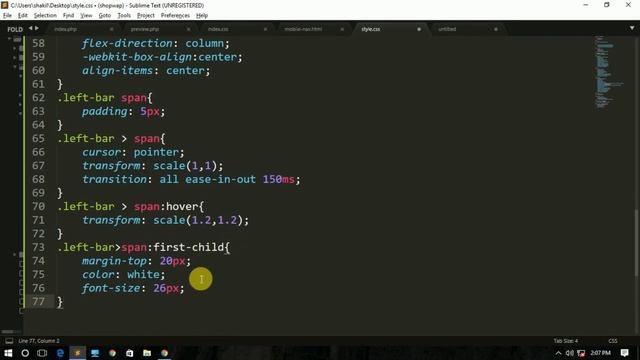Switch to the mobile-nav.html tab
This screenshot has width=640, height=360.
tap(303, 29)
